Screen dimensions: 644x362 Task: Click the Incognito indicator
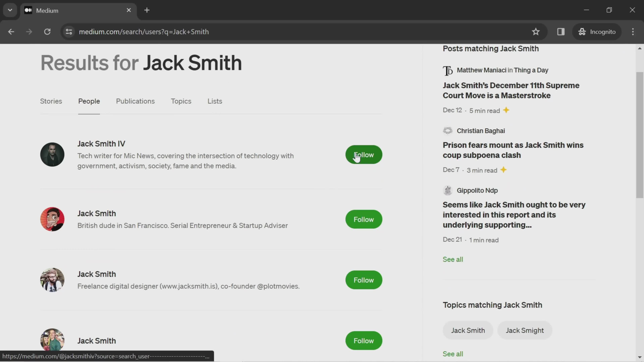tap(597, 32)
